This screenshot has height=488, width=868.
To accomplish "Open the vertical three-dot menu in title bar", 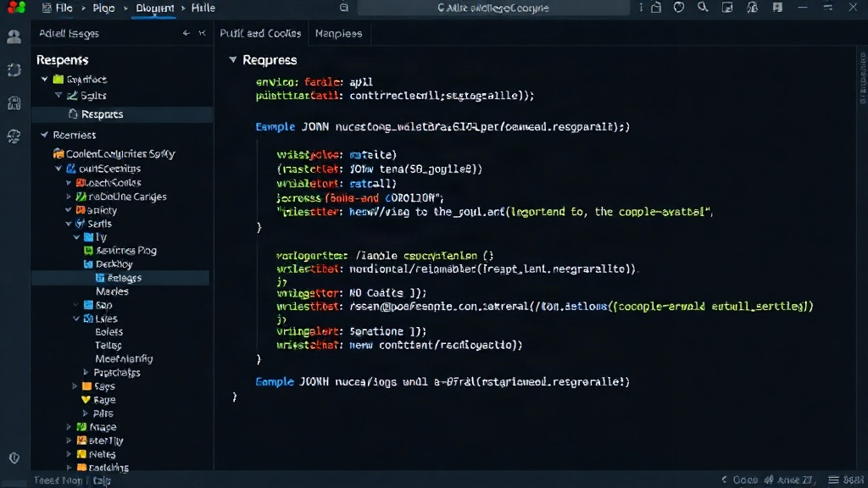I will 641,7.
